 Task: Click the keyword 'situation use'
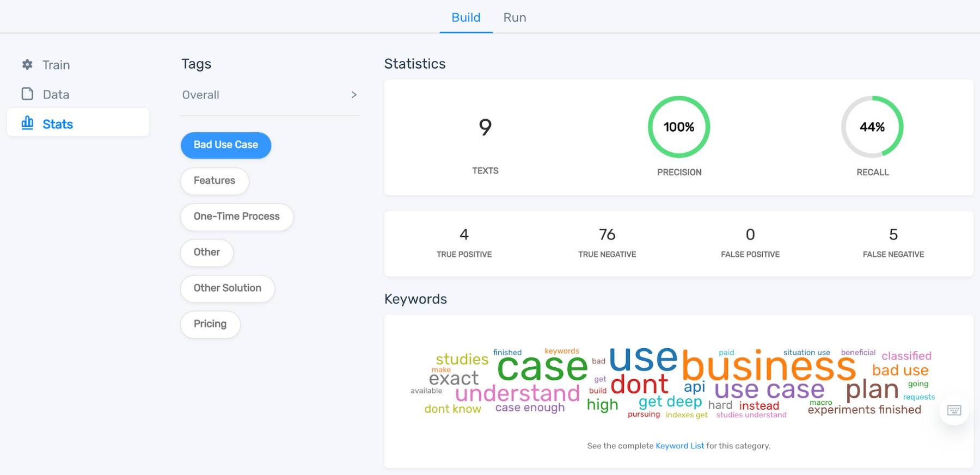(x=806, y=353)
